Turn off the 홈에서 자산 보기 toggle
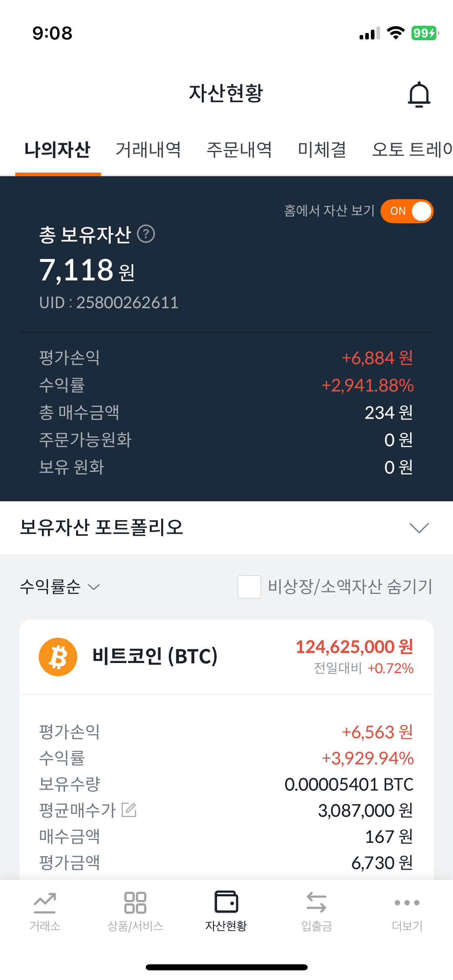This screenshot has height=980, width=453. 407,211
